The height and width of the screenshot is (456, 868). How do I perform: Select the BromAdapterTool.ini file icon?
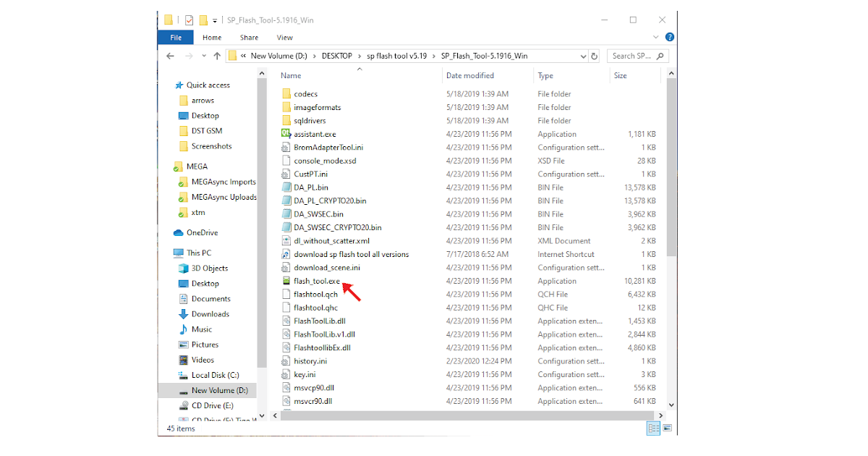point(286,147)
